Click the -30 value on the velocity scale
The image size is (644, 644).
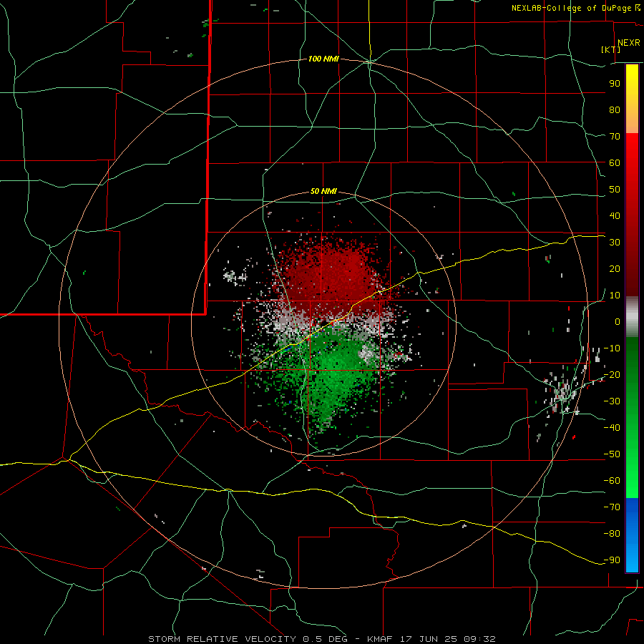click(x=612, y=401)
